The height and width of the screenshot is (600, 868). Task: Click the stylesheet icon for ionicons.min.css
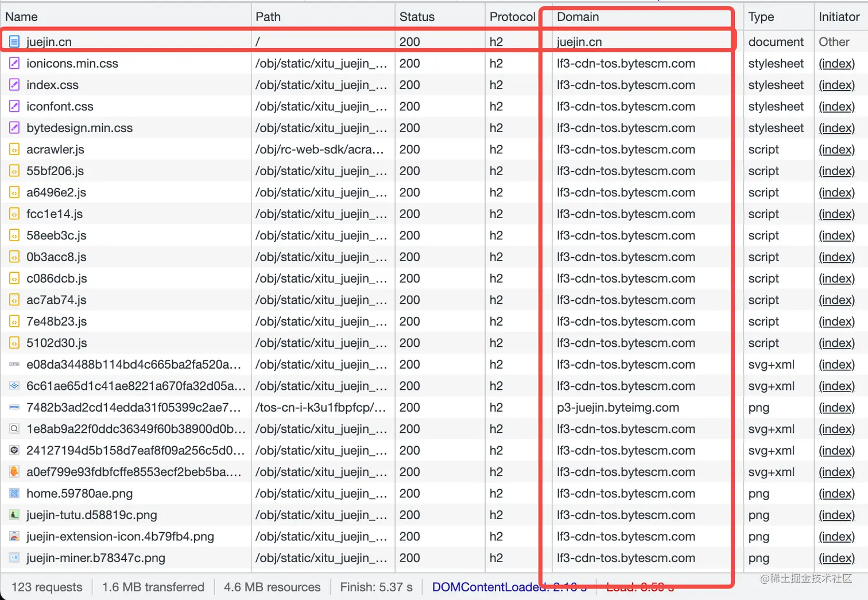pyautogui.click(x=14, y=63)
